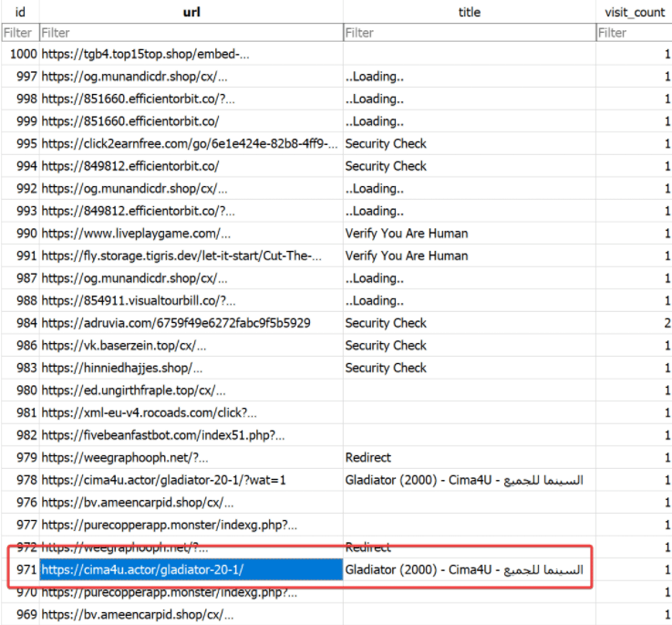The width and height of the screenshot is (672, 625).
Task: Select the adruvia.com URL cell
Action: [191, 323]
